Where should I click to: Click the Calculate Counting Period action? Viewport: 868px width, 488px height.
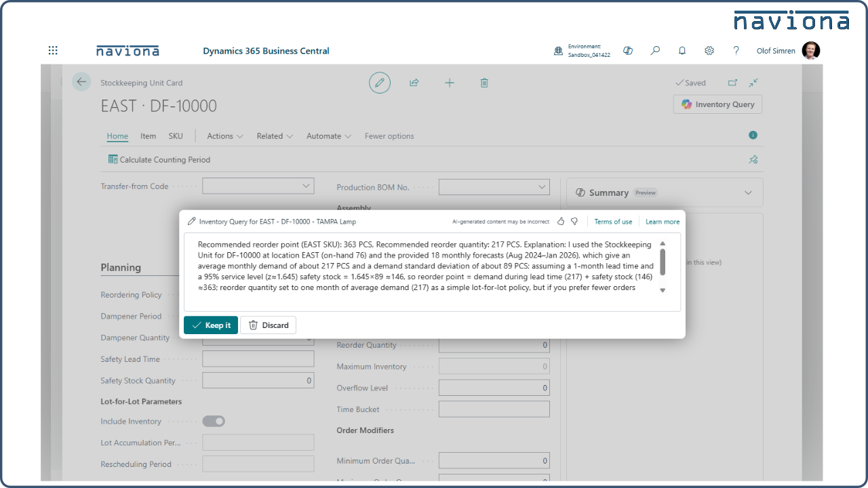tap(159, 160)
